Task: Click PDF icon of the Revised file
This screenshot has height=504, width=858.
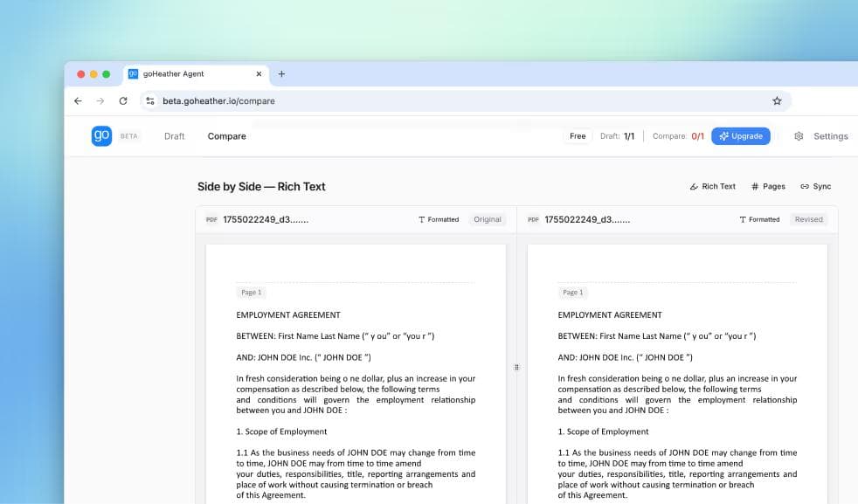Action: [x=534, y=219]
